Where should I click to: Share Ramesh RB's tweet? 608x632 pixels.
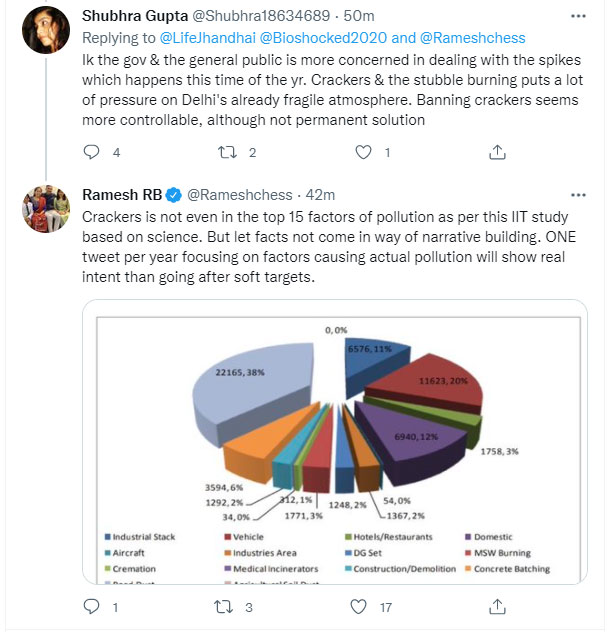pos(497,607)
